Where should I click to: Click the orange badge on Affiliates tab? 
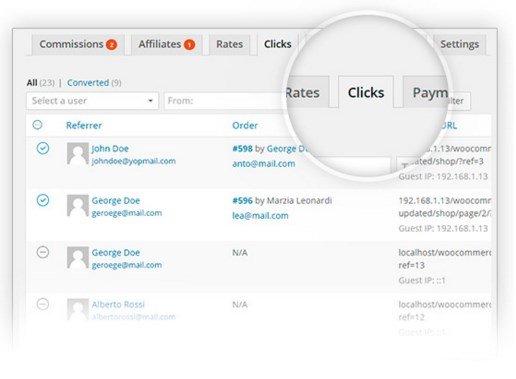point(189,45)
